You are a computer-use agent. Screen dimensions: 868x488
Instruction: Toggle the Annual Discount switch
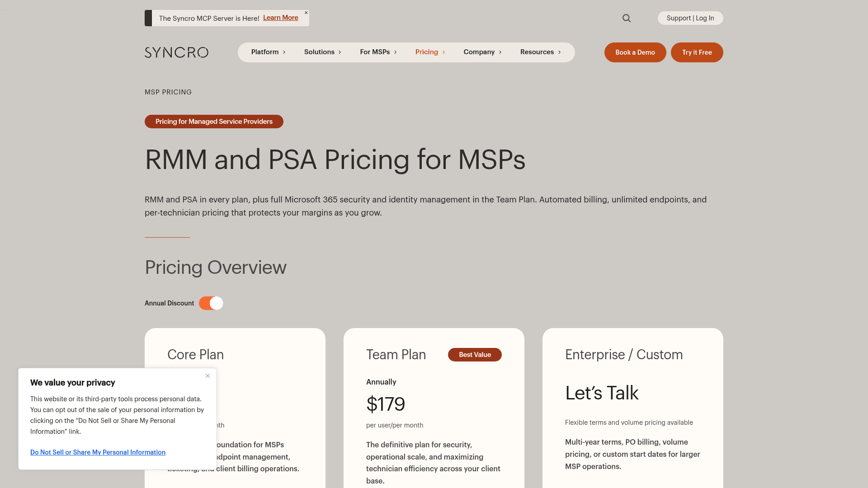coord(211,303)
